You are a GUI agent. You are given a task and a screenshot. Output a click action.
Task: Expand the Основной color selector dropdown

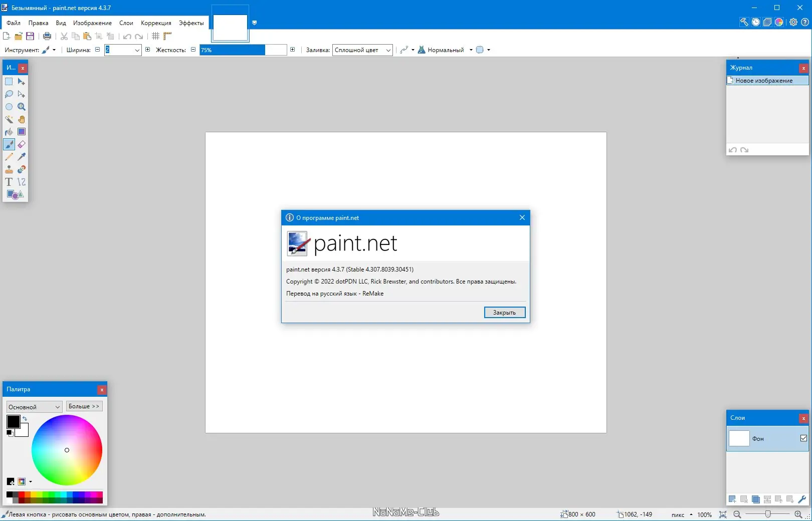[x=34, y=407]
